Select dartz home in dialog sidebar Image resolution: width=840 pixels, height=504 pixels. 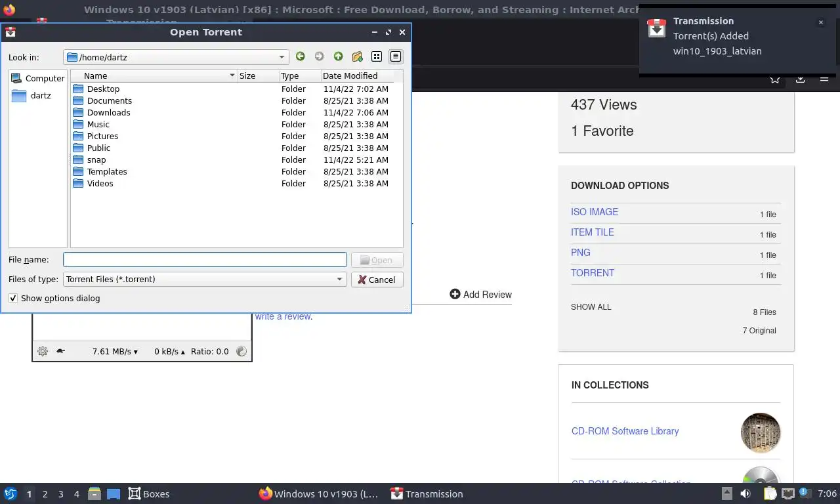(x=38, y=95)
